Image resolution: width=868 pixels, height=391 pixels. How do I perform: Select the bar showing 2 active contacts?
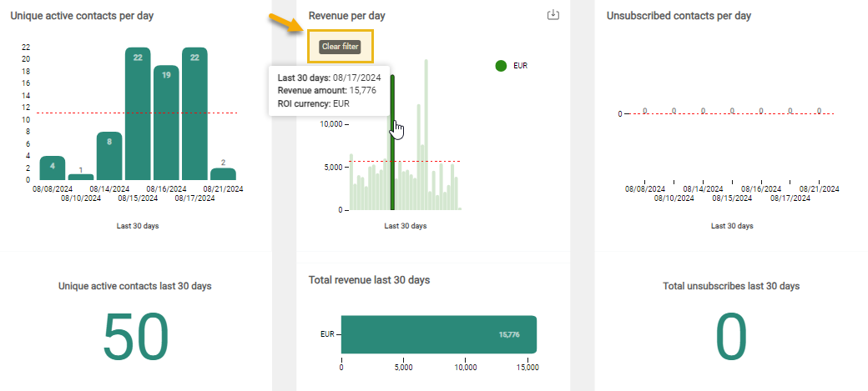(x=223, y=174)
